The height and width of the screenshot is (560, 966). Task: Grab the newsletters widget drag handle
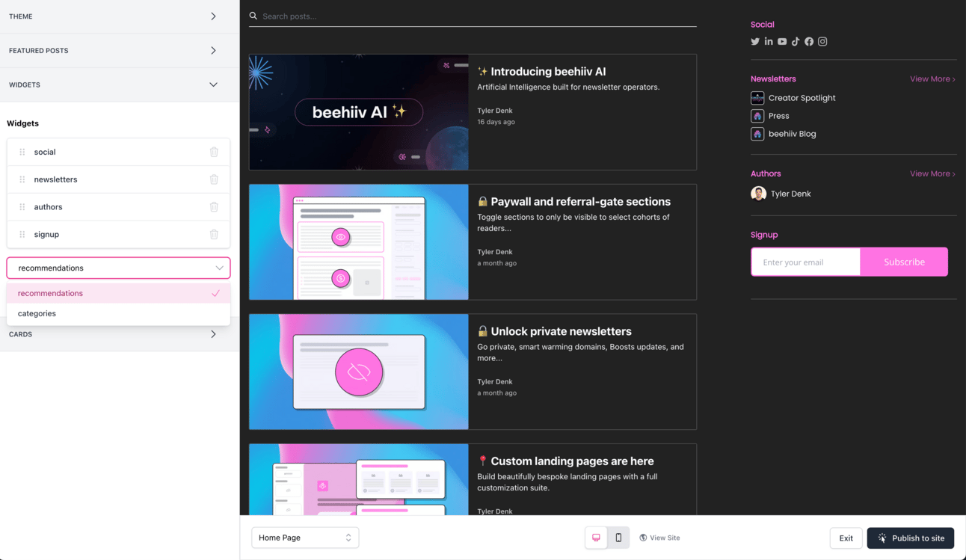[x=22, y=179]
